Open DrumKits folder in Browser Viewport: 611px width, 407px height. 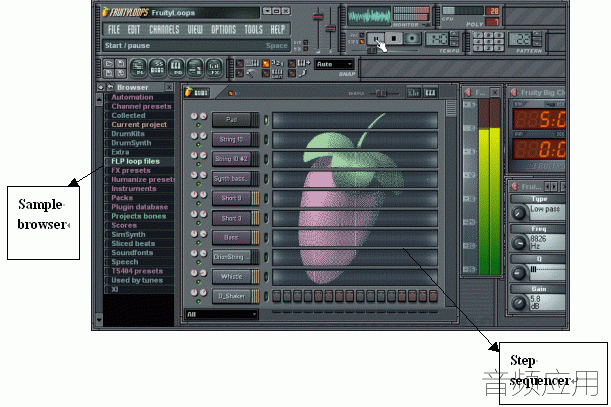128,134
